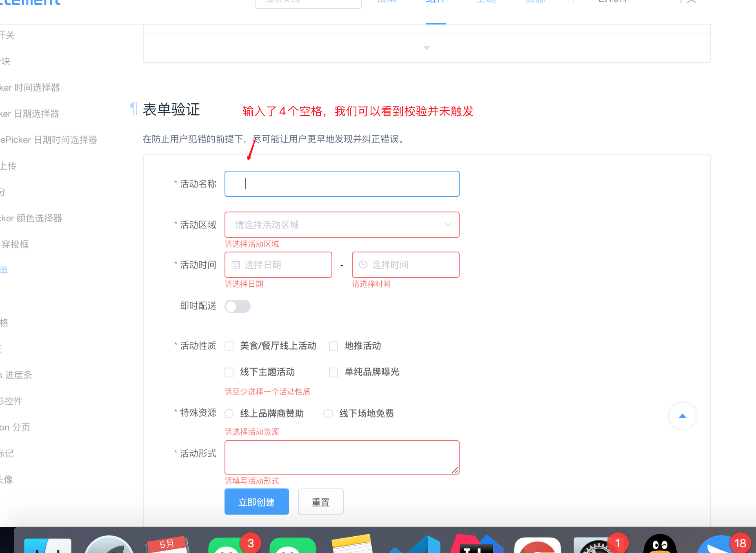
Task: Expand the demo code block caret
Action: click(427, 48)
